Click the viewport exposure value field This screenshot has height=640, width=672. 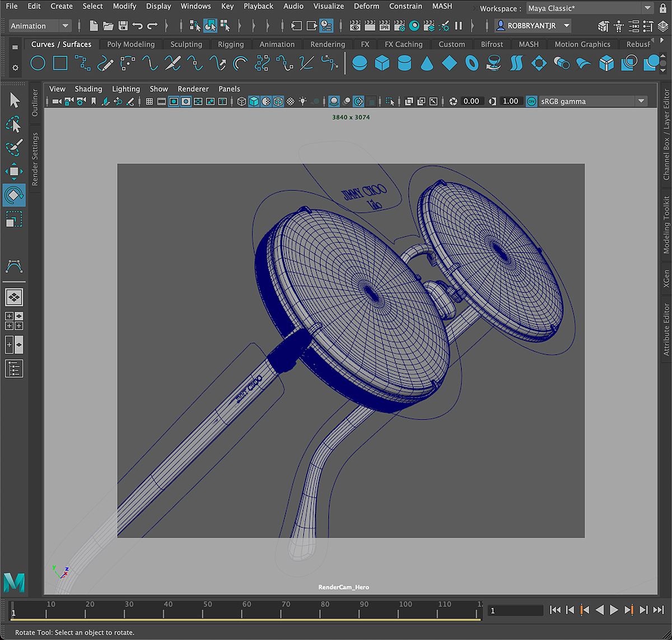coord(471,101)
